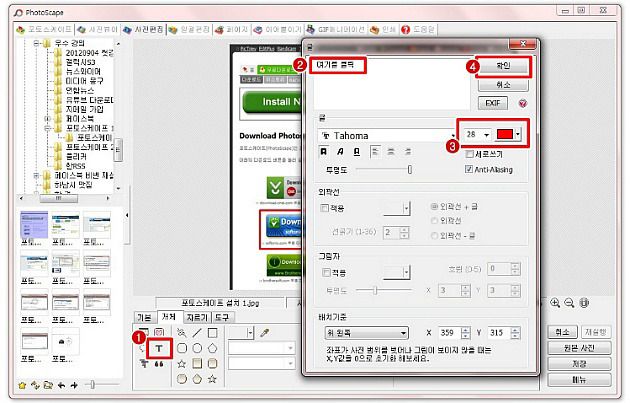Viewport: 630px width, 403px height.
Task: Align text left in text dialog
Action: coord(375,151)
